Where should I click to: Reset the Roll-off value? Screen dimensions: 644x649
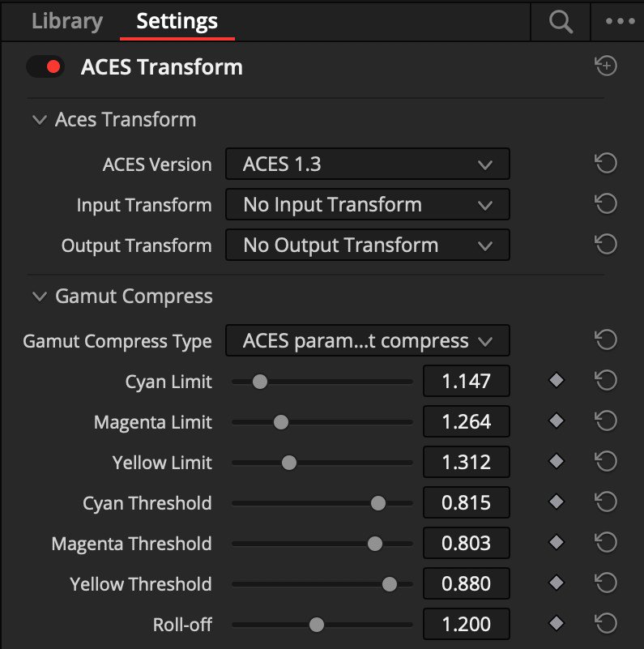[606, 624]
